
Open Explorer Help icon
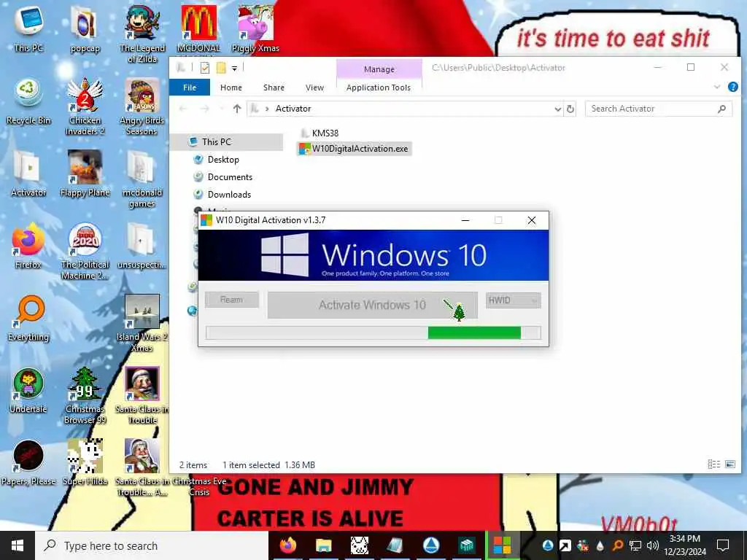733,87
